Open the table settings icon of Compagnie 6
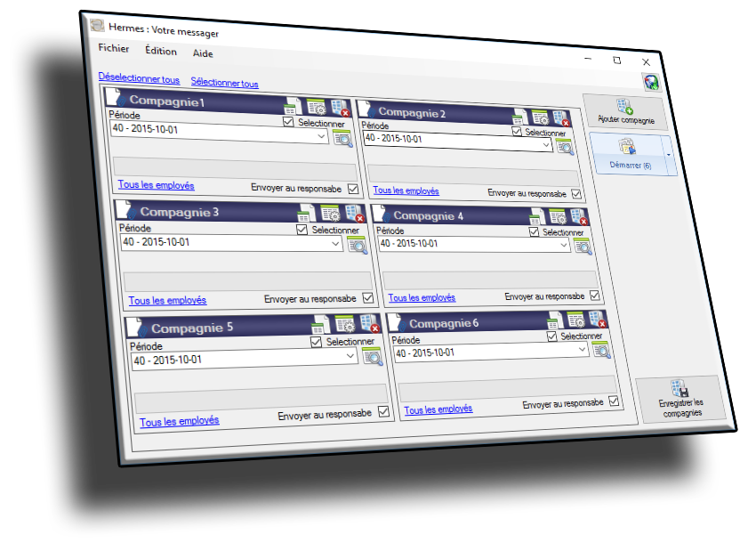 click(x=576, y=320)
